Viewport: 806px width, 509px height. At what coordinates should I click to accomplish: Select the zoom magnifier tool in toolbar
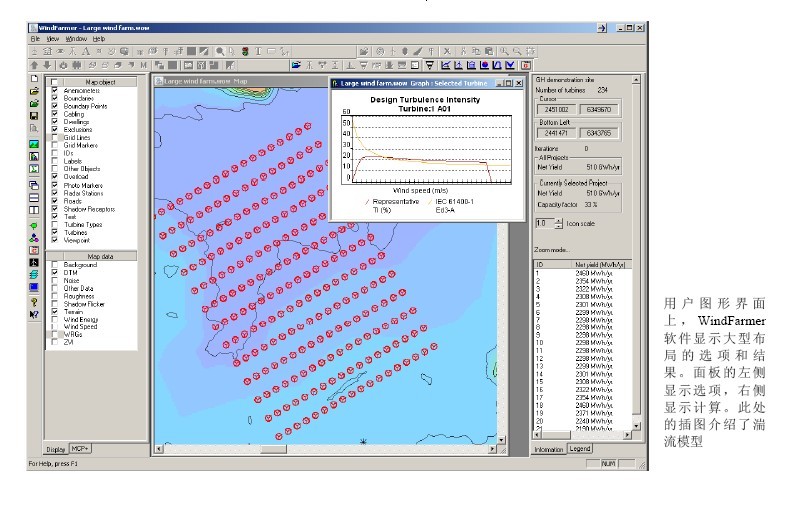pos(220,51)
